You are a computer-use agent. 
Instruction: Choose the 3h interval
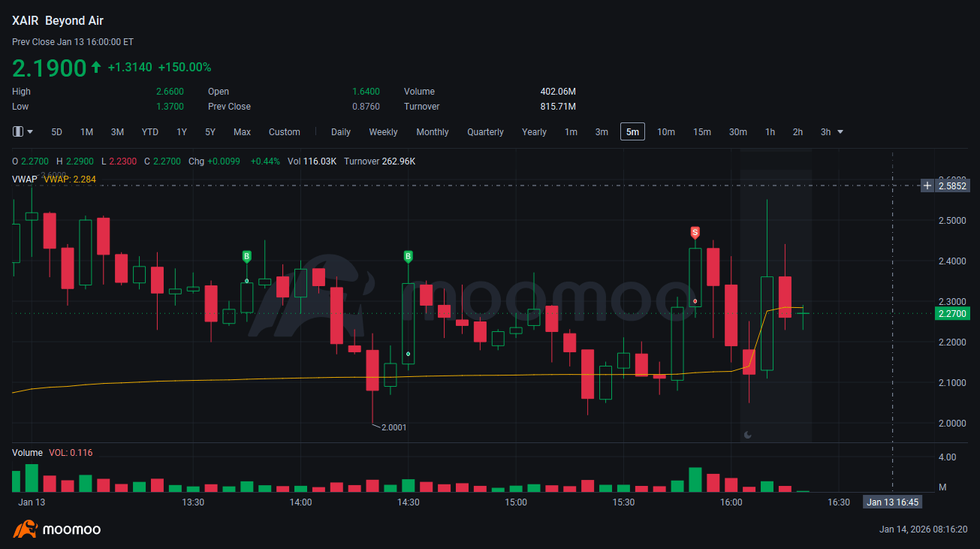(825, 132)
